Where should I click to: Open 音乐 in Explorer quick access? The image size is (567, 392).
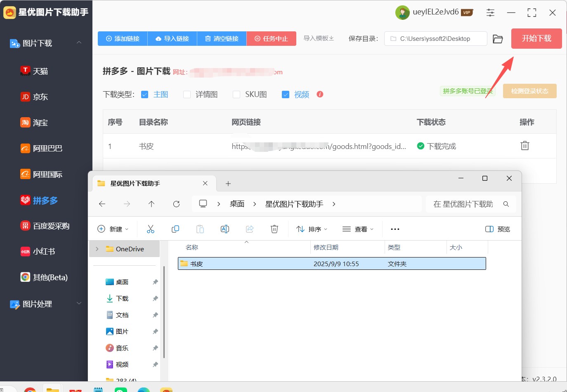(x=122, y=348)
